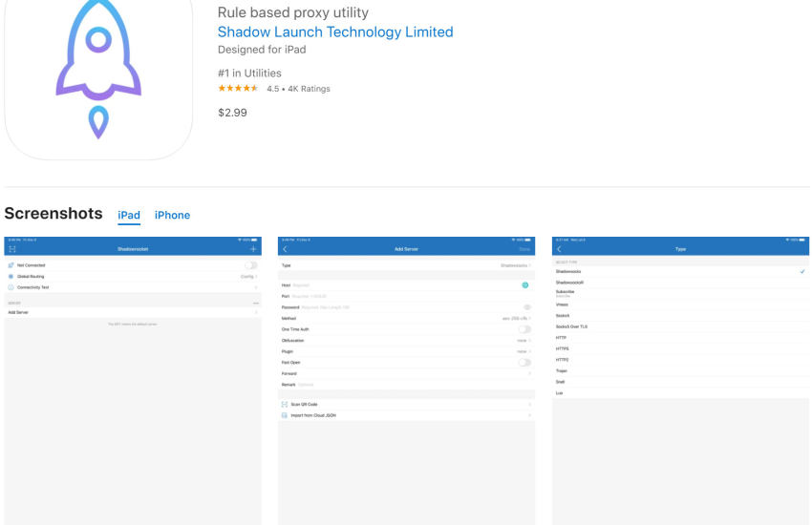Click the rocket icon beside Not Connected
This screenshot has height=525, width=812.
[x=11, y=265]
